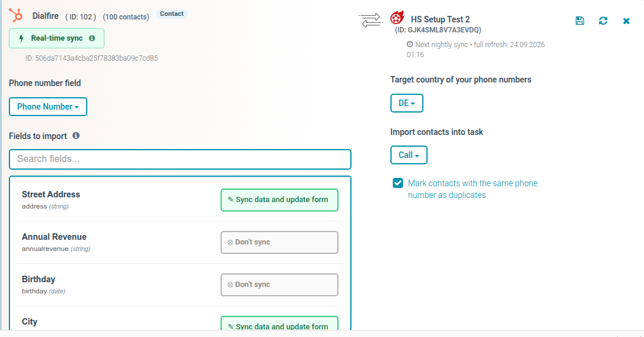Click the birthday (date) subtitle

coord(44,291)
